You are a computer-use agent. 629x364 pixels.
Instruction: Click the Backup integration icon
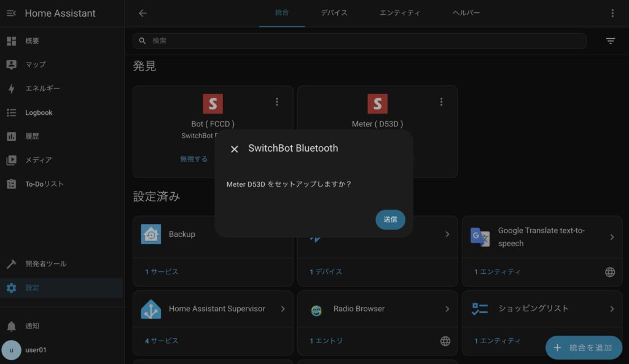point(151,234)
